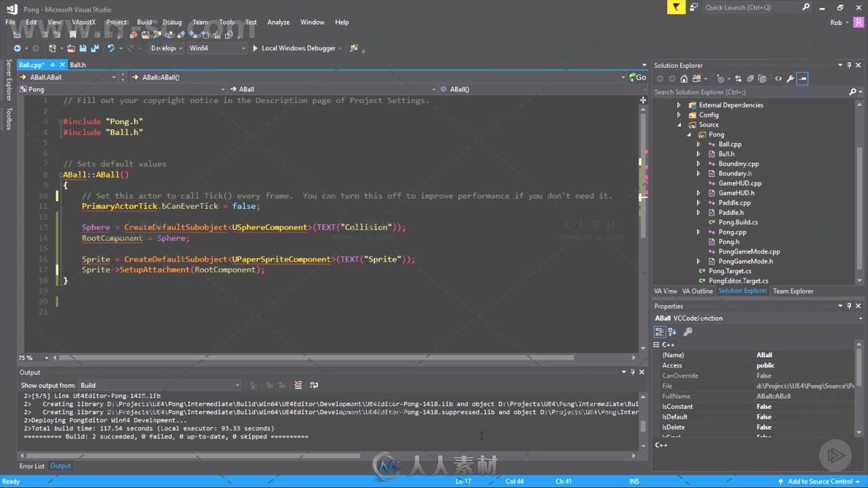Collapse all nodes in Solution Explorer

coord(751,79)
